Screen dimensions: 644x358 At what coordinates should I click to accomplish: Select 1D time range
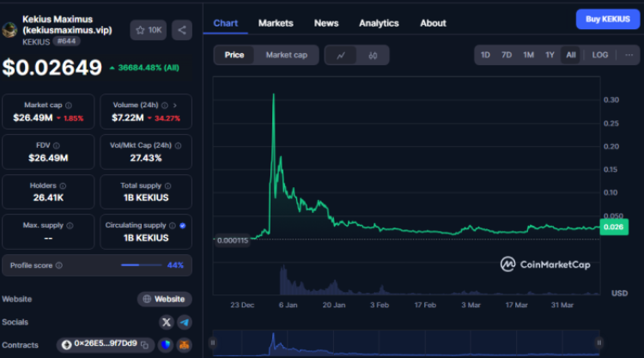point(485,55)
